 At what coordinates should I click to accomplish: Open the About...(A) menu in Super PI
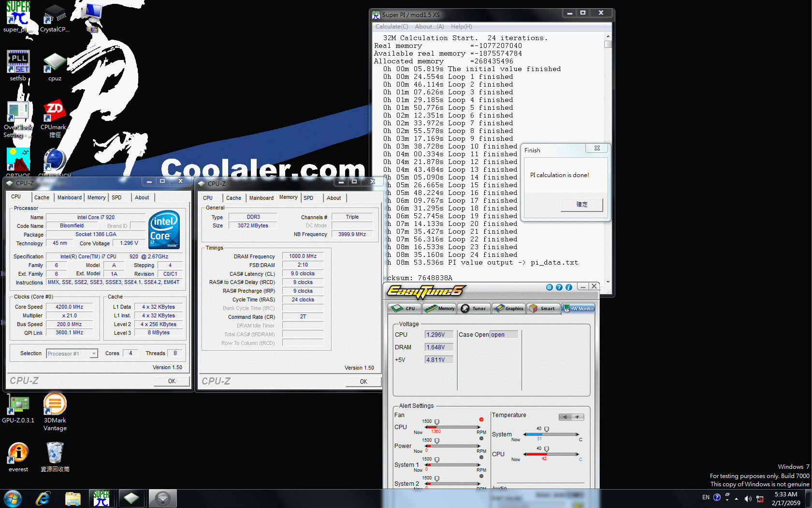click(x=429, y=27)
